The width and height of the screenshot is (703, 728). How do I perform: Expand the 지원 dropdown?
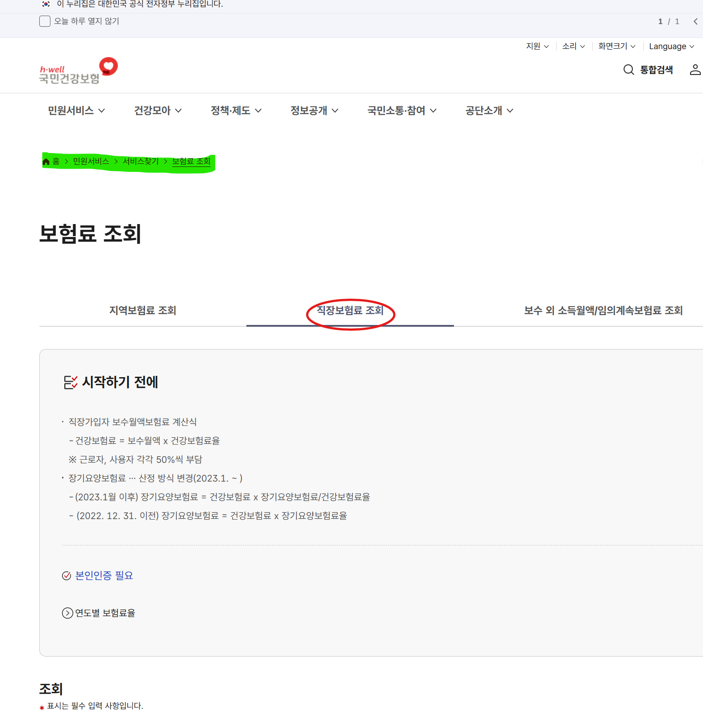click(x=537, y=46)
